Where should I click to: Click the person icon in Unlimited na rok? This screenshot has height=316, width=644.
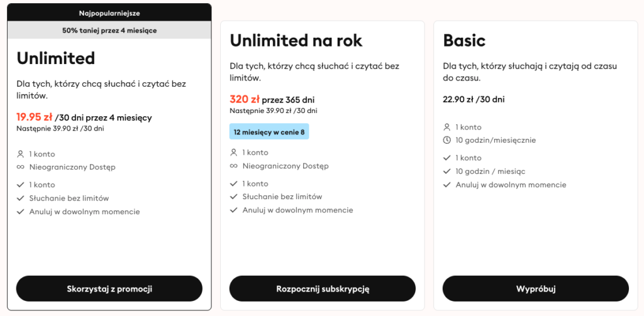pos(234,153)
